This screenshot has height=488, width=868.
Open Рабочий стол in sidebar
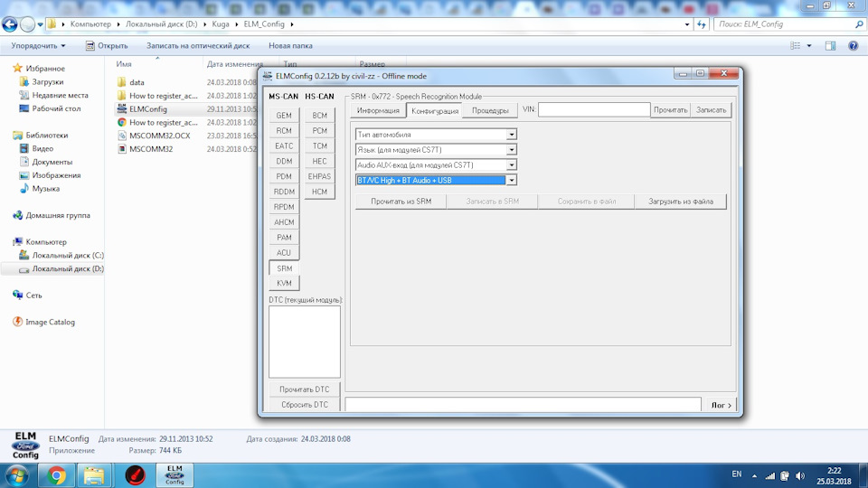pos(56,108)
